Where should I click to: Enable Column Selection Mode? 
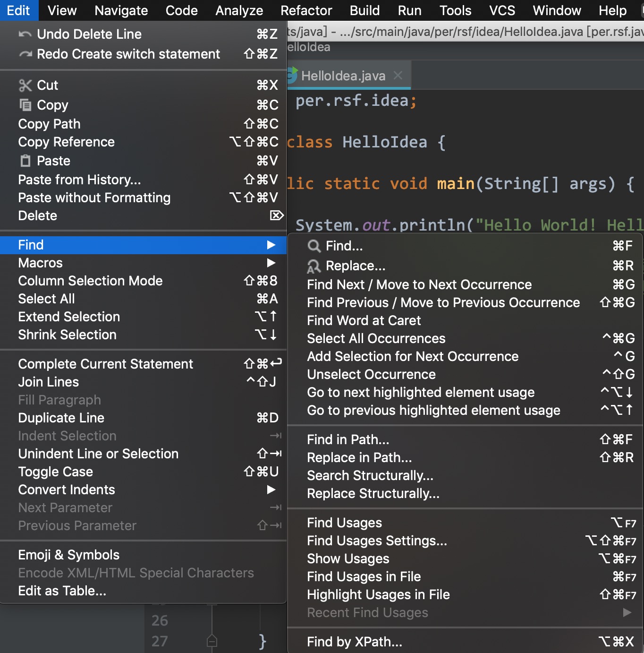point(143,281)
